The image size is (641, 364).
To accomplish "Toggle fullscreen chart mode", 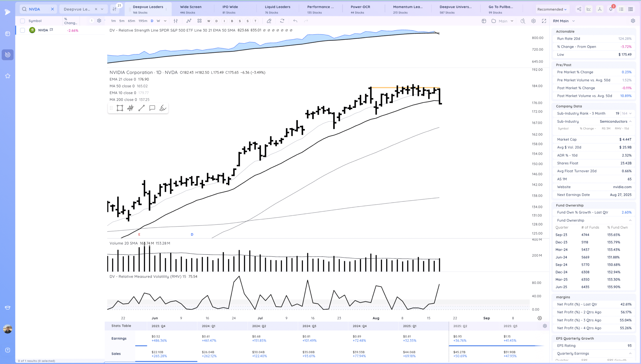I will 544,21.
